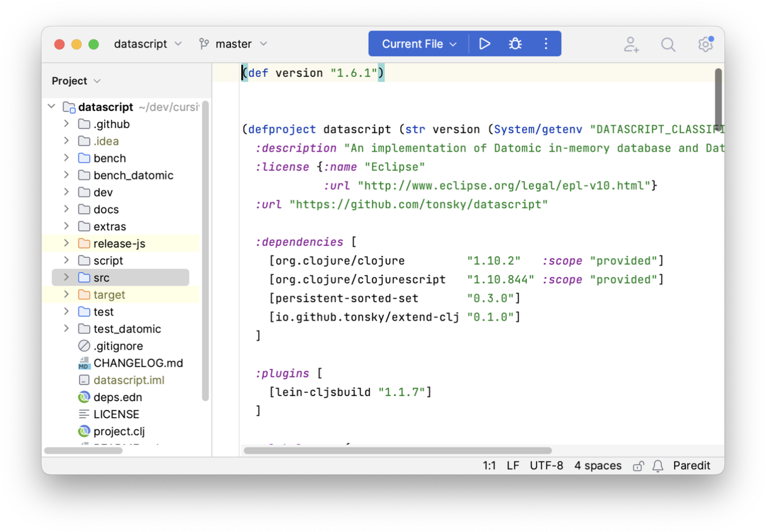Open notifications bell in status bar
766x532 pixels.
tap(658, 466)
